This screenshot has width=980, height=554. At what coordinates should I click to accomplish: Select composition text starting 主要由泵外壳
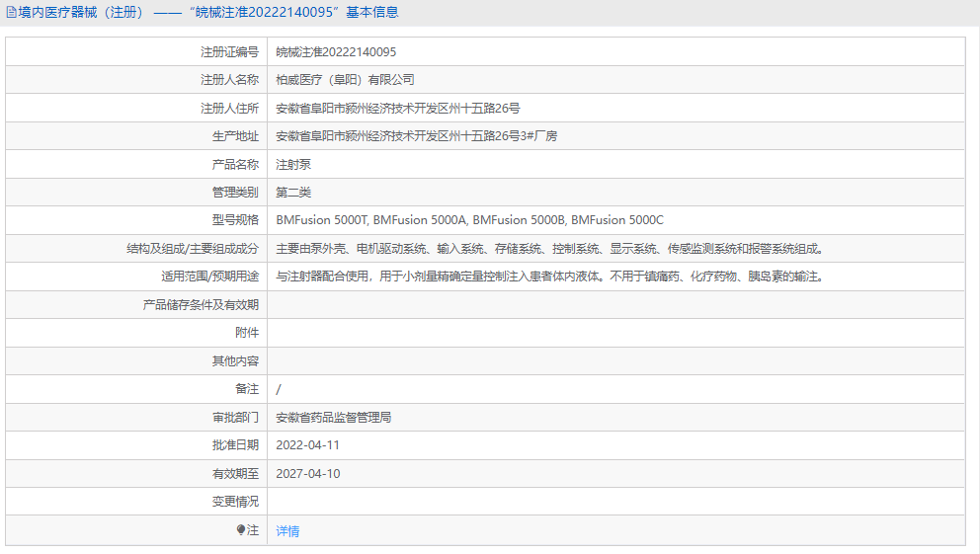[x=552, y=249]
